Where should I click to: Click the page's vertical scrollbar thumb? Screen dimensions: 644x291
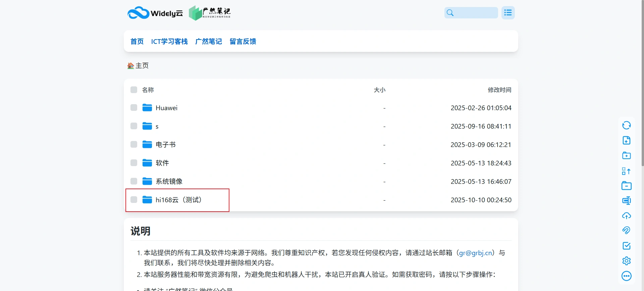point(642,84)
